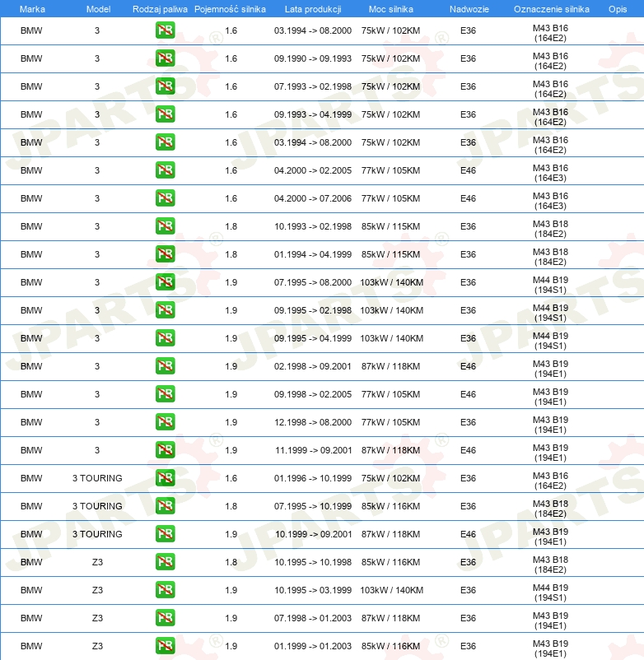Select M44 B19 (194S1) in 09.1995 -> 04.1999 row
The width and height of the screenshot is (644, 660).
(x=550, y=341)
